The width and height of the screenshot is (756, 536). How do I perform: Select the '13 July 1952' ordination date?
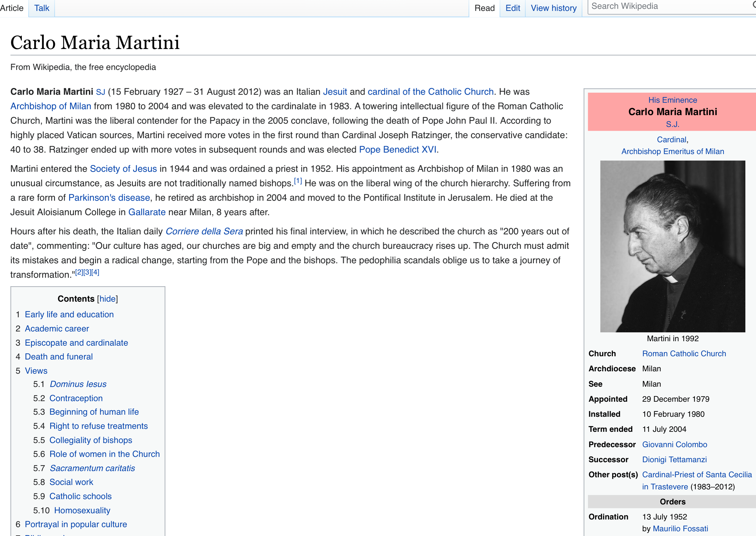point(664,517)
